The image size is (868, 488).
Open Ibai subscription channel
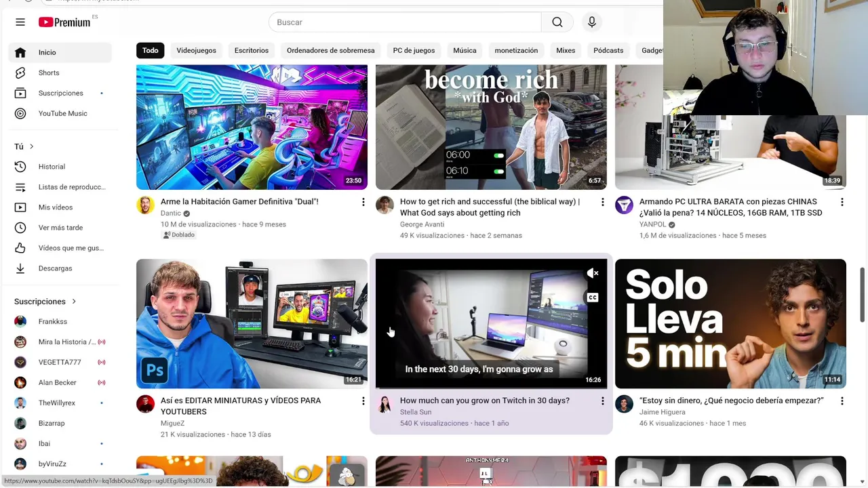click(60, 443)
